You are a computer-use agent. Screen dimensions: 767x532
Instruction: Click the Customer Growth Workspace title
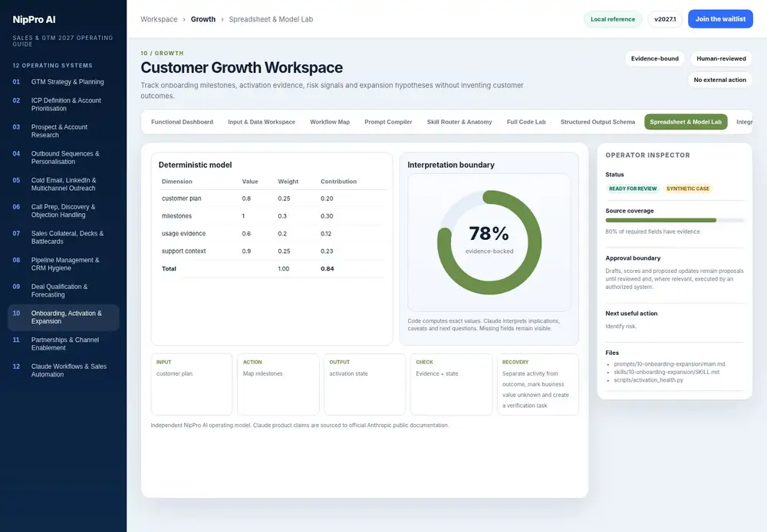[242, 67]
